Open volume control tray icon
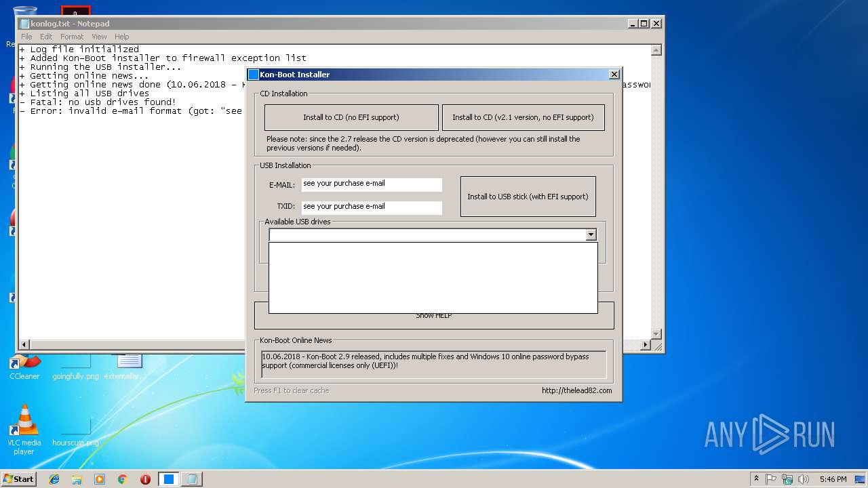The width and height of the screenshot is (868, 488). 803,479
